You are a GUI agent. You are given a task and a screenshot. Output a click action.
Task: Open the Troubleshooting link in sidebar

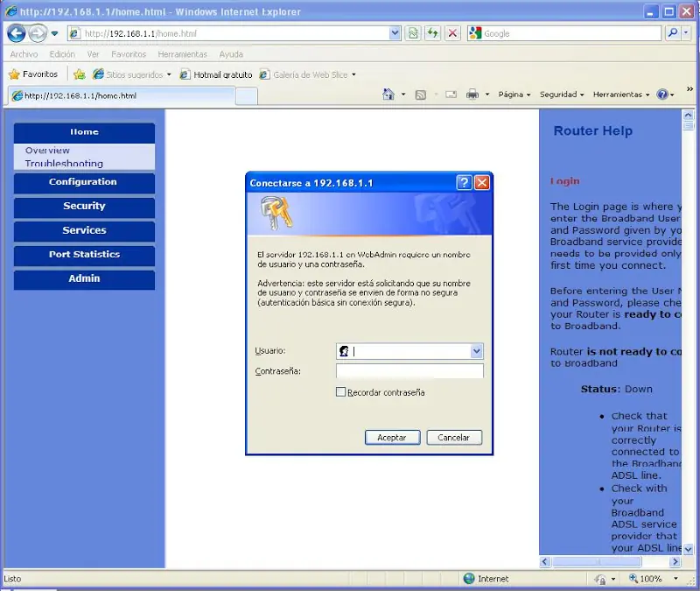(64, 163)
